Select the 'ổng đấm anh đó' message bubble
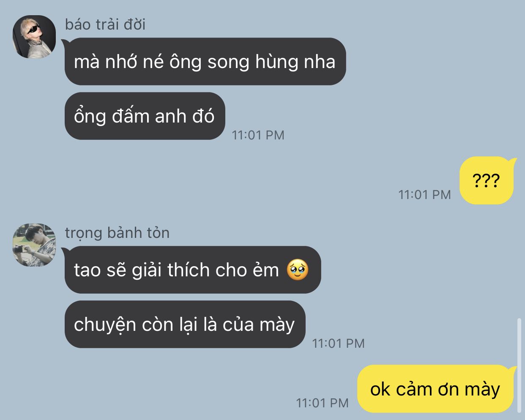The height and width of the screenshot is (420, 525). click(145, 116)
